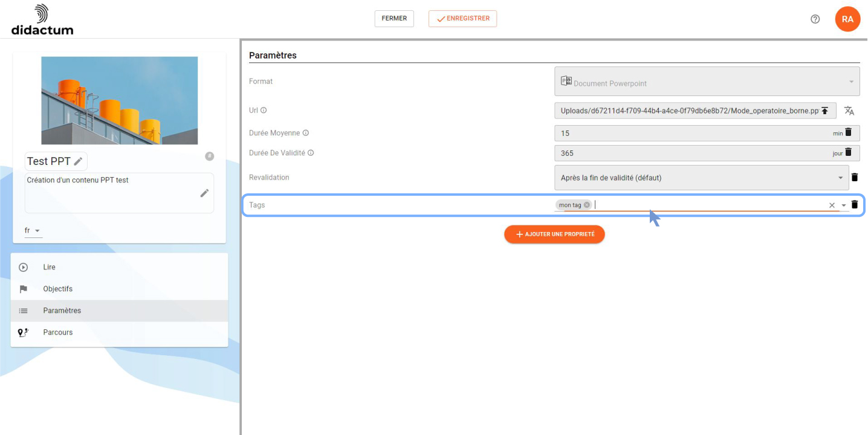Select the Paramètres menu item
Image resolution: width=868 pixels, height=435 pixels.
click(x=119, y=311)
